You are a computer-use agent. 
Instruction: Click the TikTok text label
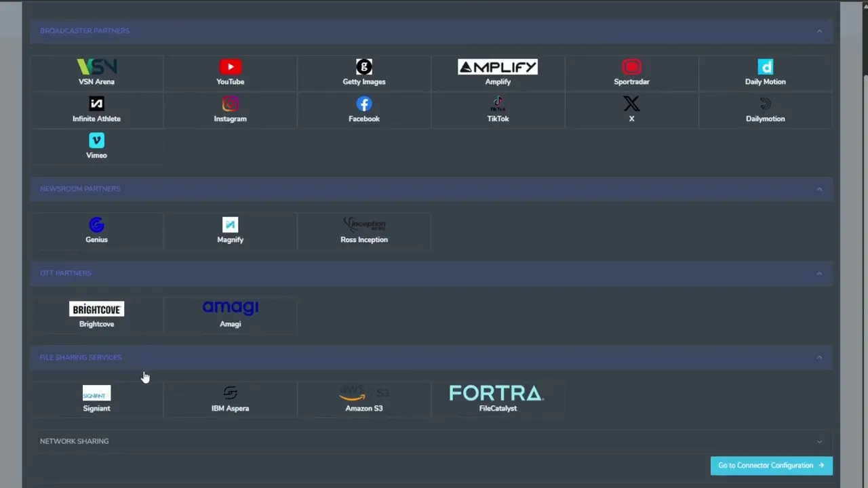pos(498,119)
